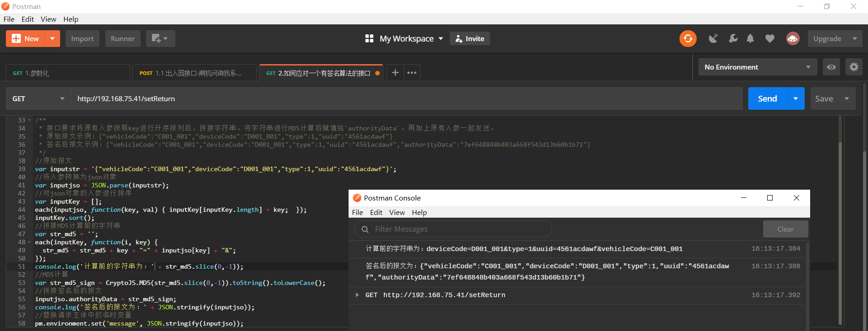The height and width of the screenshot is (331, 868).
Task: Open the GET method dropdown
Action: [38, 99]
